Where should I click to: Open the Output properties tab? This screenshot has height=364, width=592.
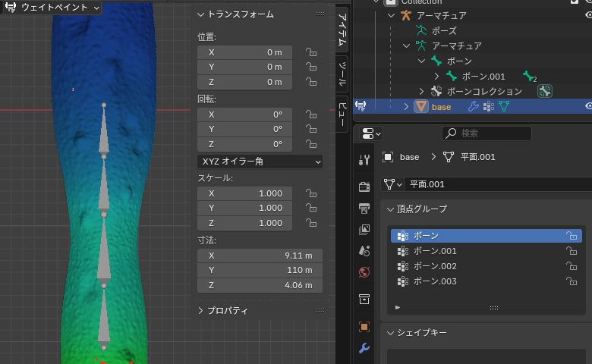pos(364,209)
